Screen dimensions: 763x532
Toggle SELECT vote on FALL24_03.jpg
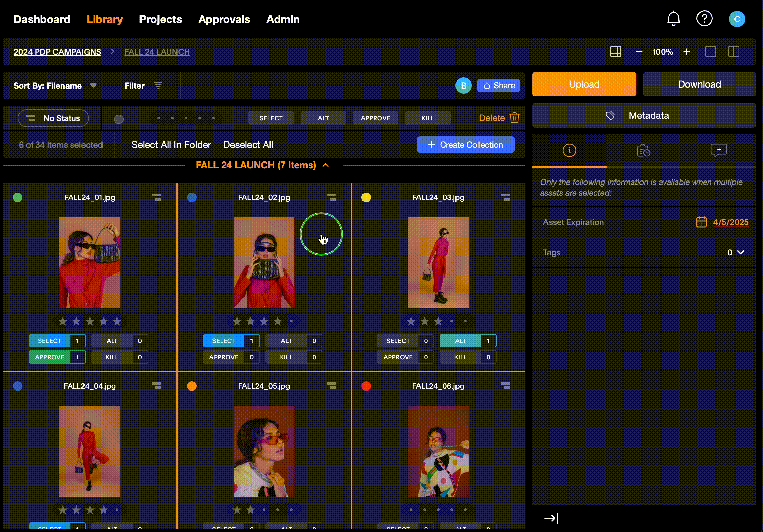pyautogui.click(x=405, y=341)
